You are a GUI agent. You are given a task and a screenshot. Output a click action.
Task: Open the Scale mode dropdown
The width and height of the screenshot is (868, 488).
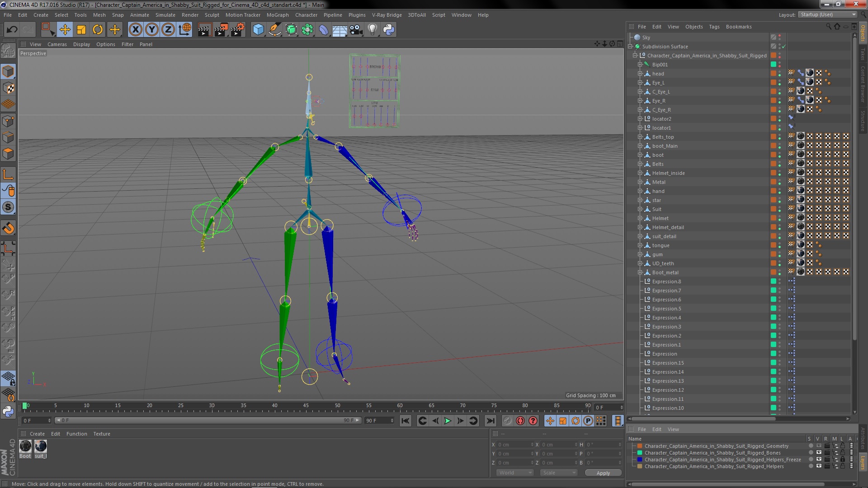[559, 473]
